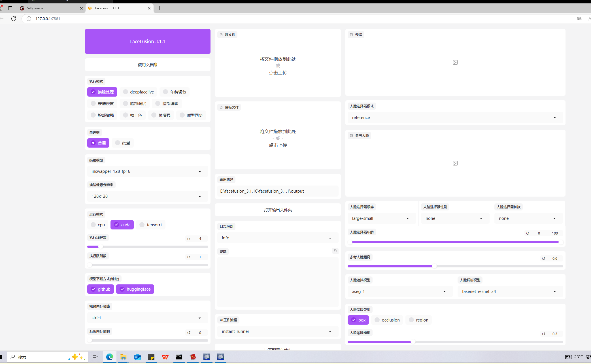Image resolution: width=591 pixels, height=364 pixels.
Task: Reset the 执行队列数 slider value
Action: pyautogui.click(x=189, y=257)
